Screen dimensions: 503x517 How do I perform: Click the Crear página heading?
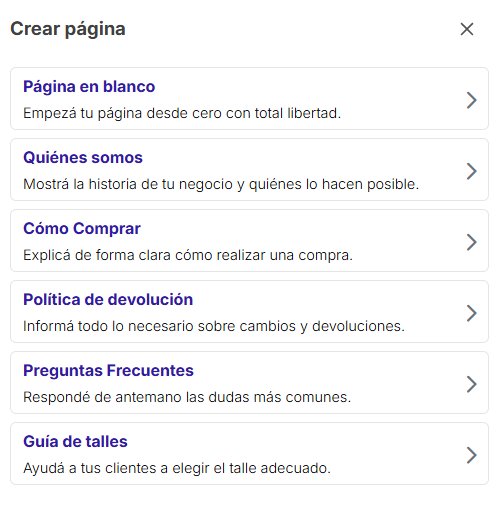click(x=68, y=29)
